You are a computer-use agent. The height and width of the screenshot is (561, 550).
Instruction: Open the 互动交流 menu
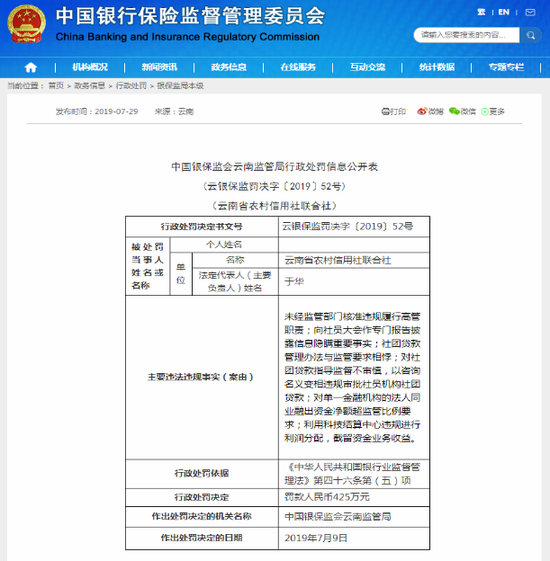coord(368,67)
